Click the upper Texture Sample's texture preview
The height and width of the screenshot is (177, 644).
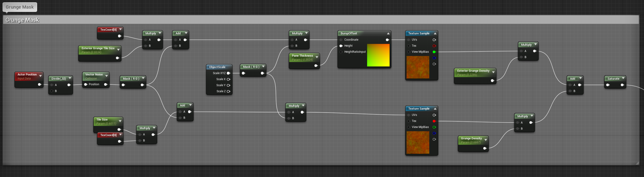(x=418, y=67)
